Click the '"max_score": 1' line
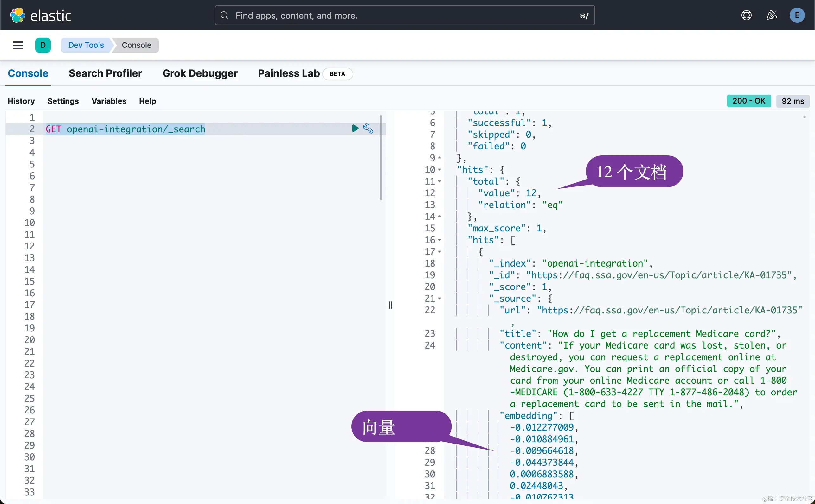The height and width of the screenshot is (504, 815). click(506, 228)
